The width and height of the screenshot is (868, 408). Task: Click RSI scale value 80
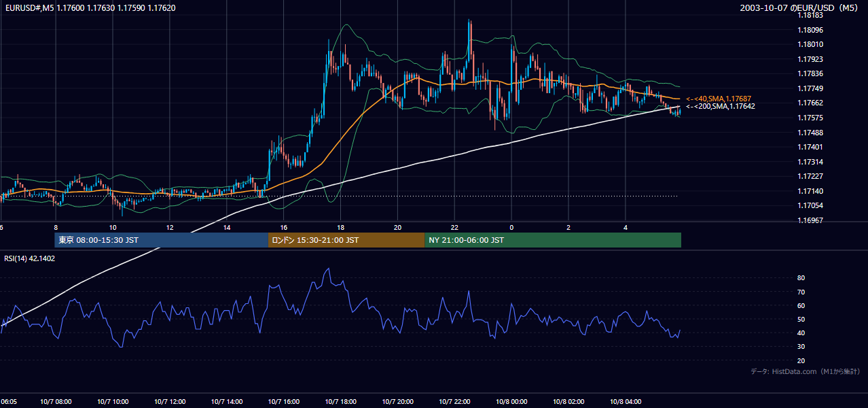click(801, 278)
